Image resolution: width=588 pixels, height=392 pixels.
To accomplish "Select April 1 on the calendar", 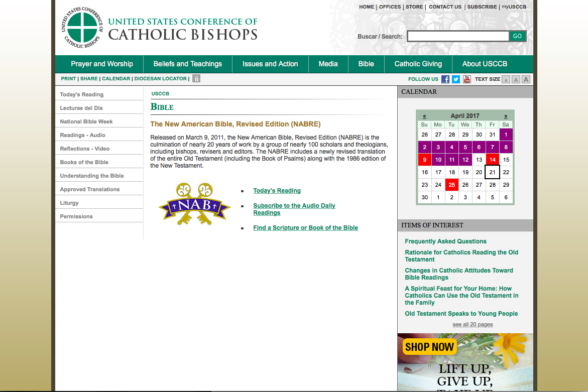I will tap(506, 135).
